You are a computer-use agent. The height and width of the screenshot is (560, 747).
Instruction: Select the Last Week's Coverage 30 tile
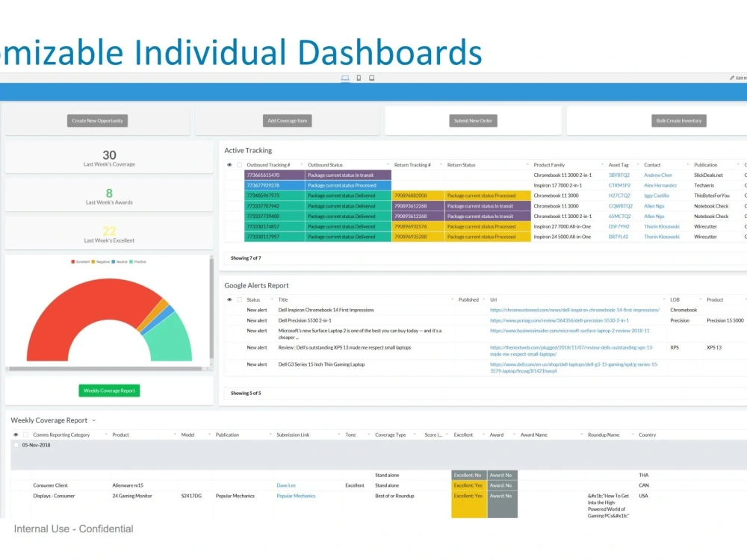click(109, 158)
